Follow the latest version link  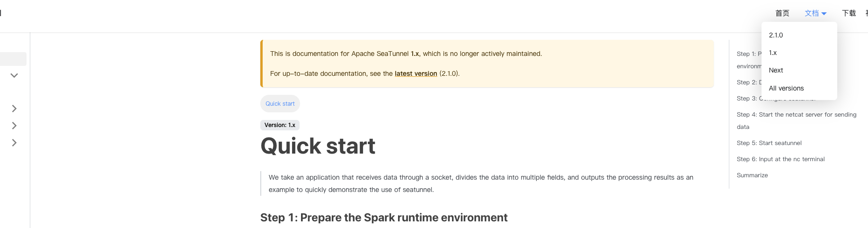pyautogui.click(x=416, y=73)
